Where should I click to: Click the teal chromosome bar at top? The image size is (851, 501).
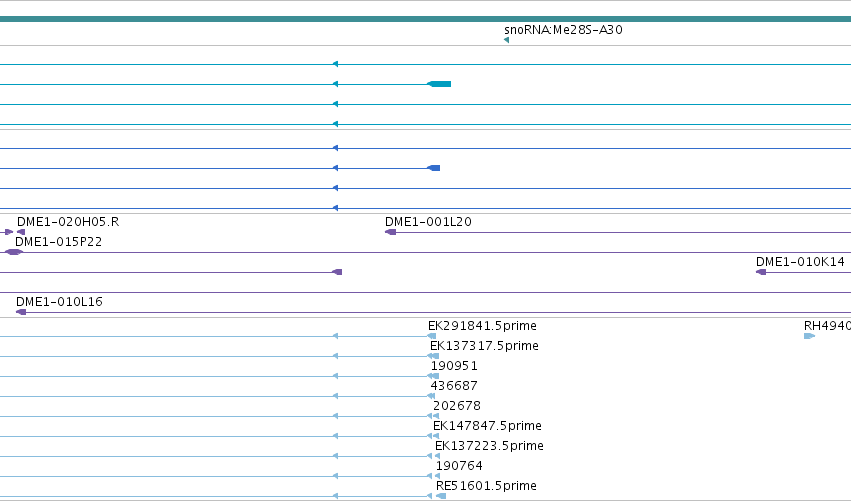(426, 19)
